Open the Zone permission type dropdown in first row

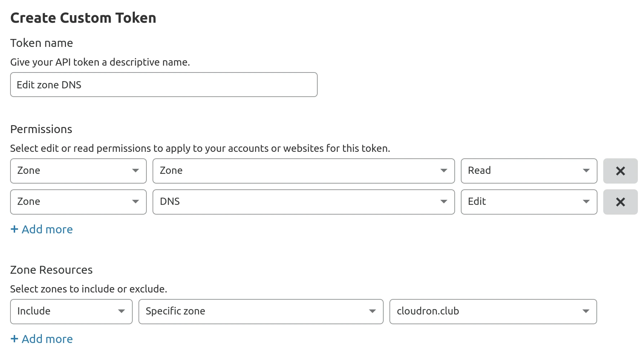pos(304,171)
